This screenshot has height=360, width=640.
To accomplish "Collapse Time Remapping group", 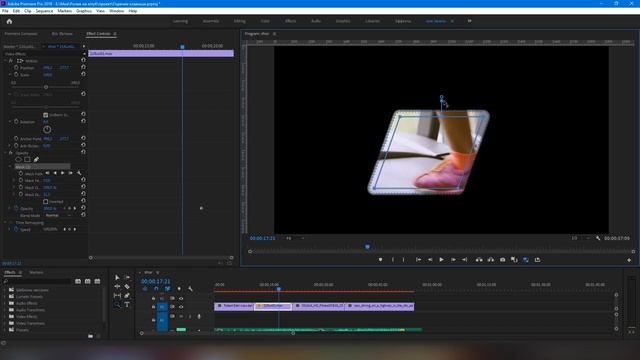I will pyautogui.click(x=6, y=223).
